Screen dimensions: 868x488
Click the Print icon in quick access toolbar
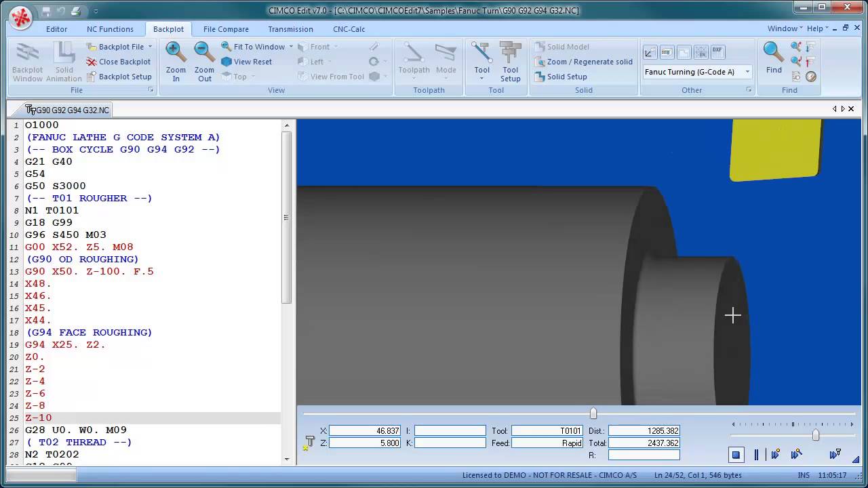[x=76, y=11]
